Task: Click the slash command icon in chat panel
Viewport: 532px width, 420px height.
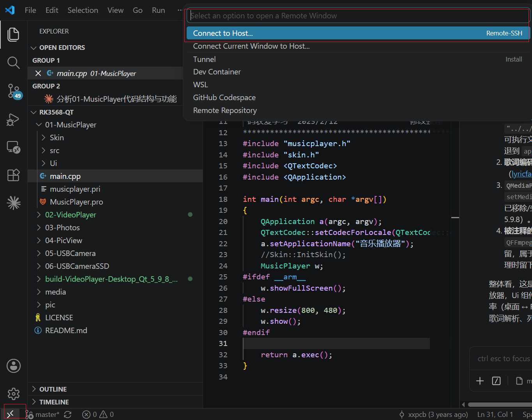Action: [496, 381]
